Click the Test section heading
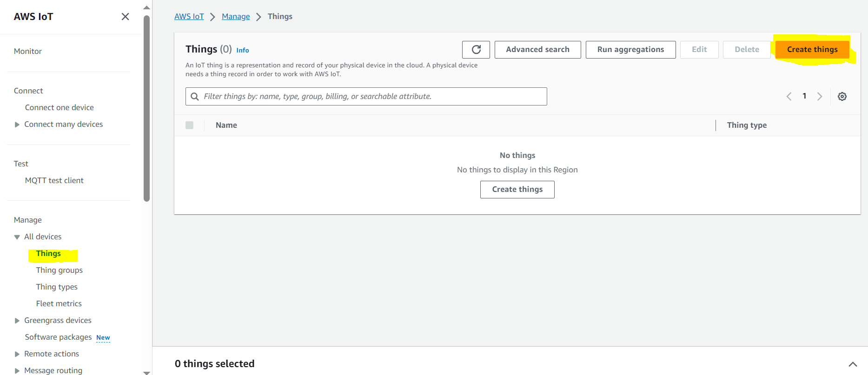This screenshot has width=868, height=375. [21, 164]
